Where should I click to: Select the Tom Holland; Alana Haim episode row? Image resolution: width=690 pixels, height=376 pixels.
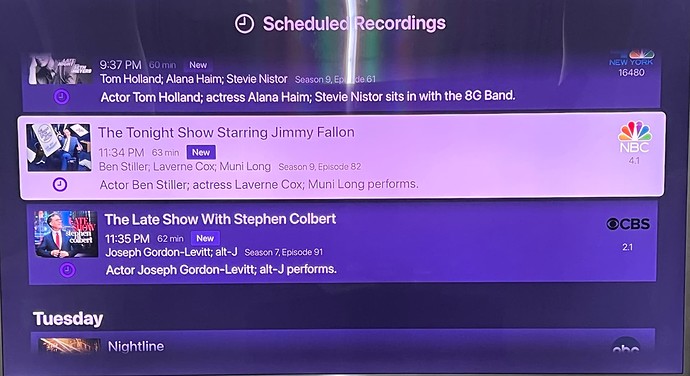tap(341, 82)
